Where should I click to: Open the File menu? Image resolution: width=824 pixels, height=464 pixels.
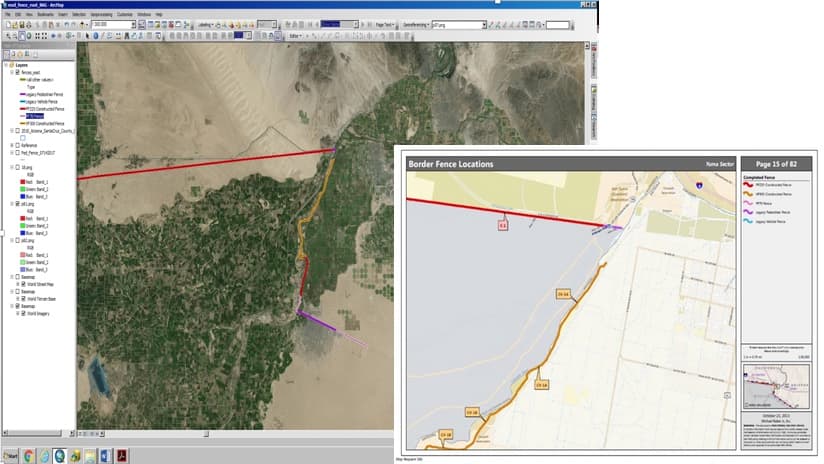pyautogui.click(x=8, y=14)
